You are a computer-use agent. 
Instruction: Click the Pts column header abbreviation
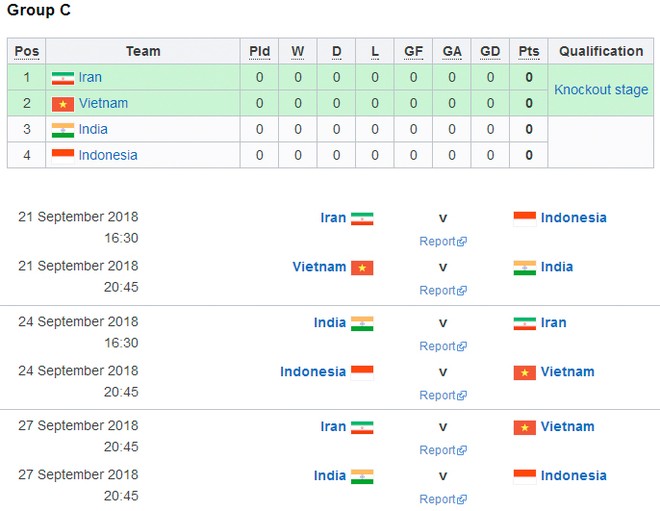pos(529,51)
